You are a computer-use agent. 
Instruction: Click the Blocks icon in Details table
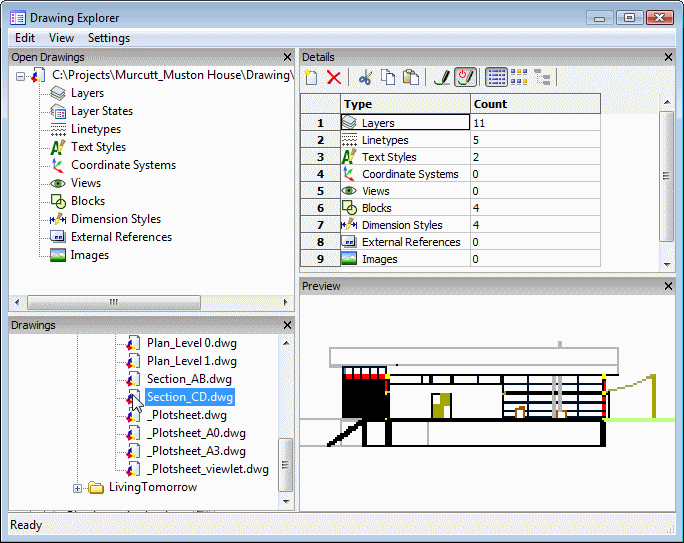[349, 208]
